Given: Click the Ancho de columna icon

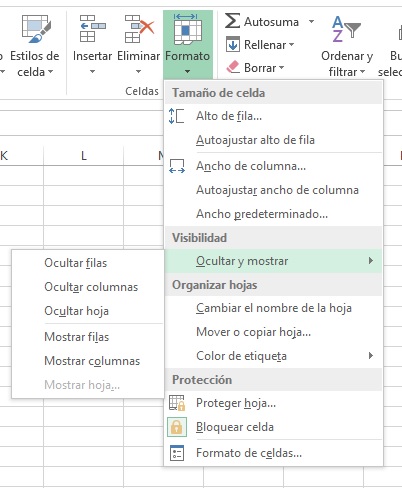Looking at the screenshot, I should tap(177, 166).
